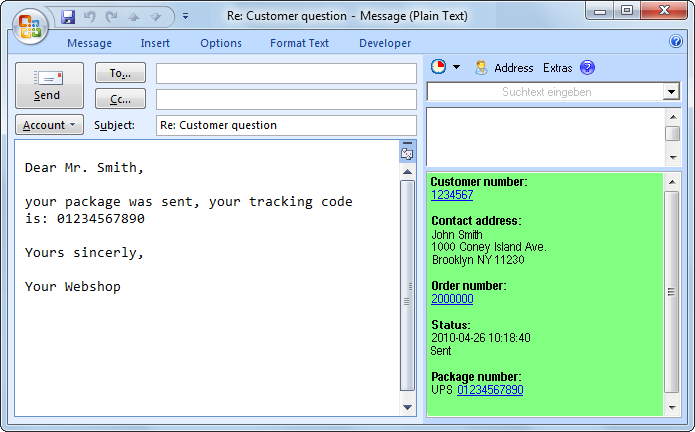
Task: Click into the Subject text field
Action: click(x=286, y=125)
